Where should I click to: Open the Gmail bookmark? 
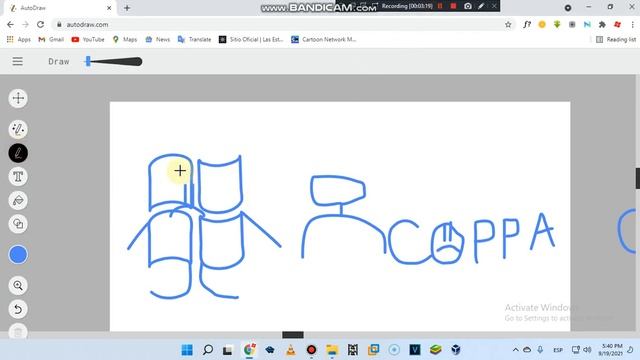click(x=51, y=39)
